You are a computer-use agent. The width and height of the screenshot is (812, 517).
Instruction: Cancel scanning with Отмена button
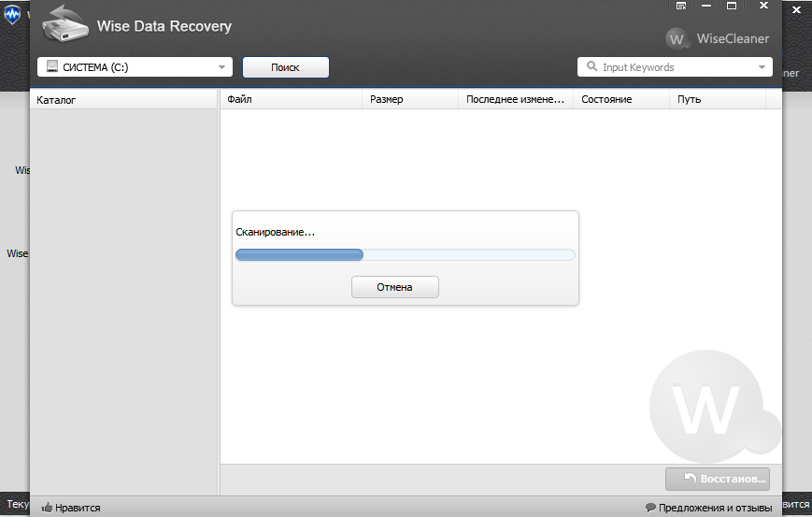point(394,287)
